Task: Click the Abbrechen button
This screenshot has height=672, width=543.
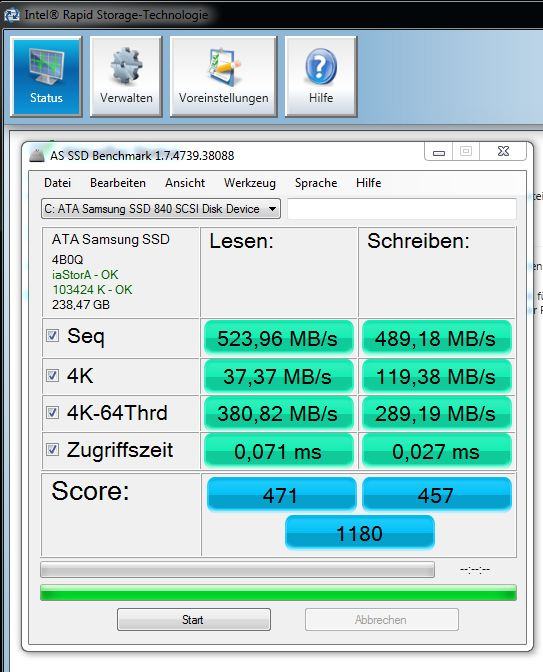Action: point(381,620)
